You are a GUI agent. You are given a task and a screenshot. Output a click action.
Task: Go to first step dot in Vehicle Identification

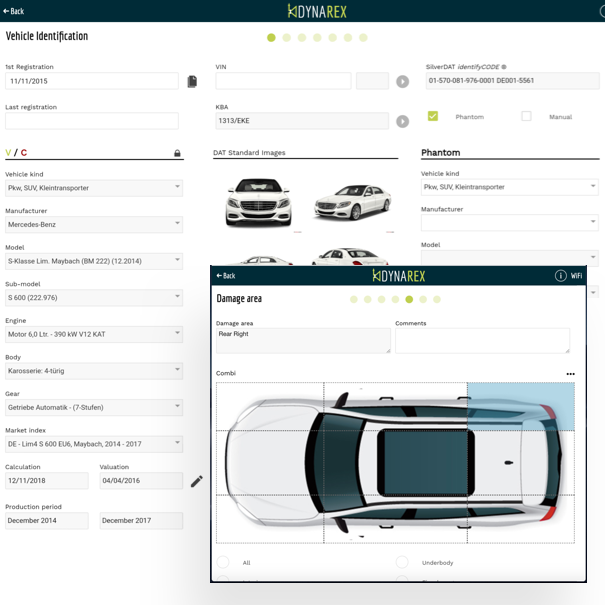click(271, 37)
